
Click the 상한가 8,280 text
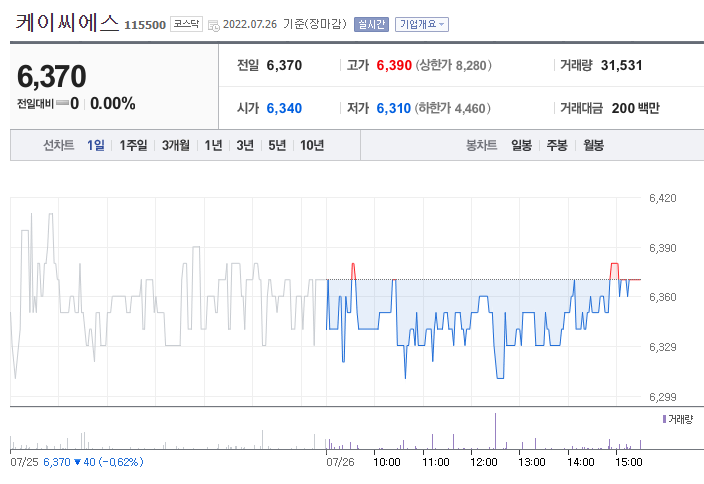(x=453, y=66)
